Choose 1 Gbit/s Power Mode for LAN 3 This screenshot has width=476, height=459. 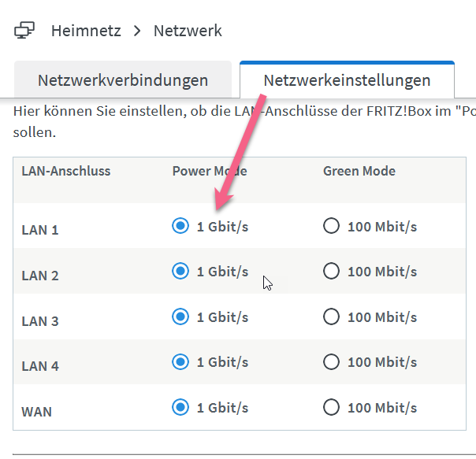(180, 316)
